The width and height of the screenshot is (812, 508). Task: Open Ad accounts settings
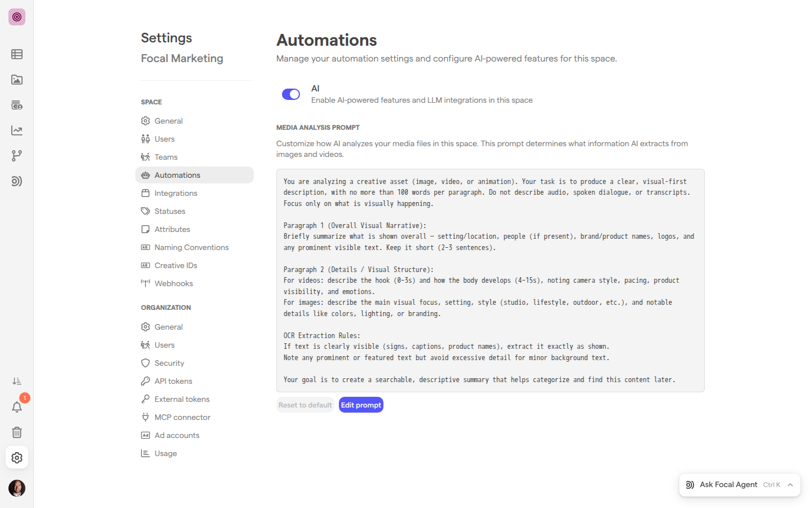click(195, 435)
